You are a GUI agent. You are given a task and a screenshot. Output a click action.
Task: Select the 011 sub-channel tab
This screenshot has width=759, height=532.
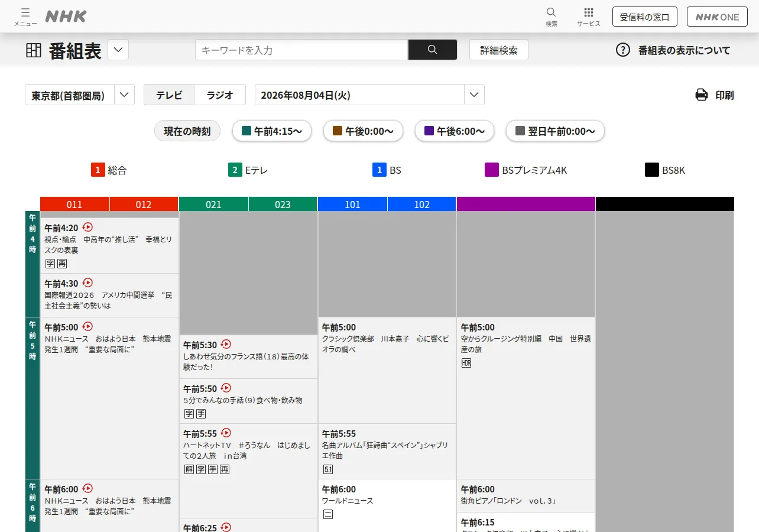(x=74, y=205)
